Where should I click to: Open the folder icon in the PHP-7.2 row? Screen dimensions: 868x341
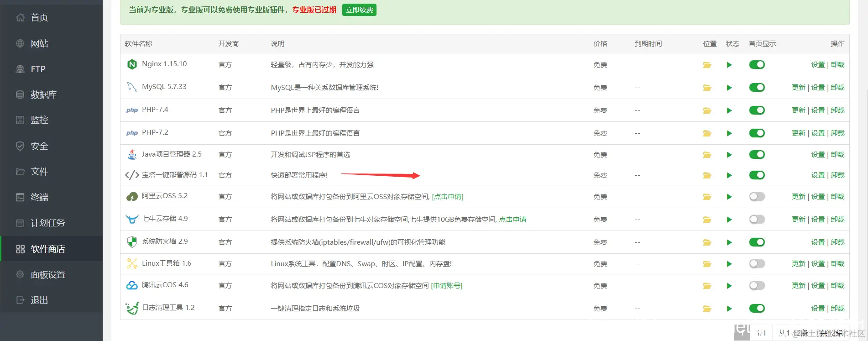click(707, 133)
